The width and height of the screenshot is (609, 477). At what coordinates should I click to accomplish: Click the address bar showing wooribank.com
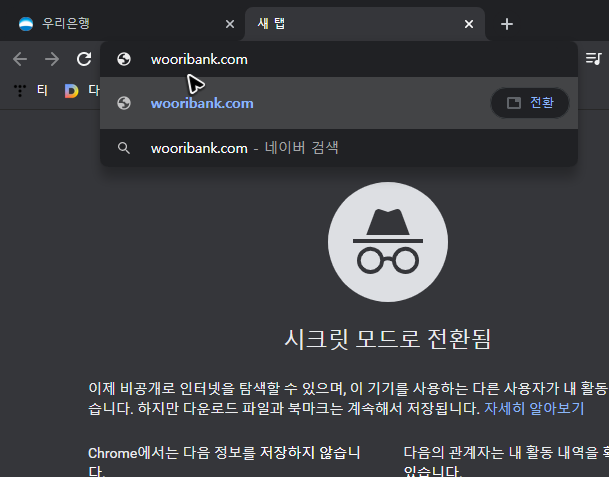(339, 59)
